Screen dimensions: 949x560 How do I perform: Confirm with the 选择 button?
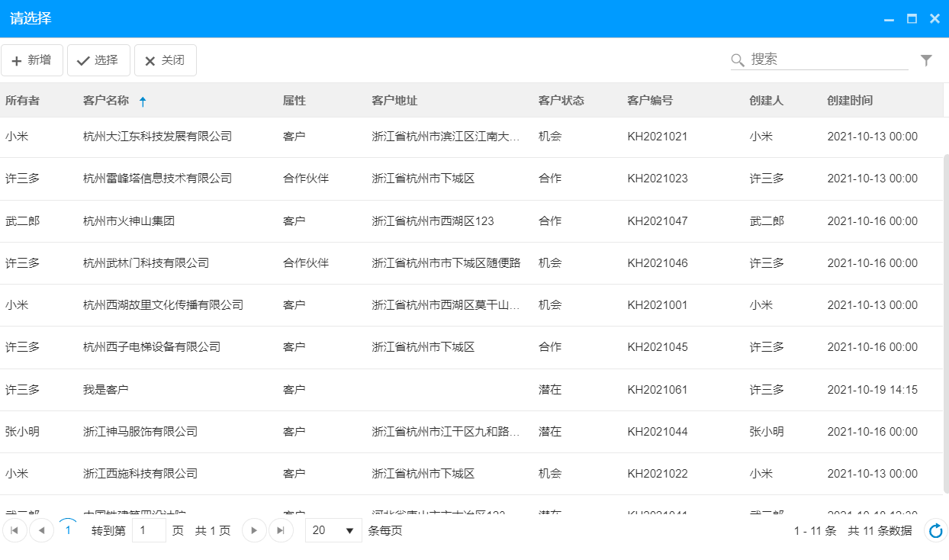coord(98,60)
